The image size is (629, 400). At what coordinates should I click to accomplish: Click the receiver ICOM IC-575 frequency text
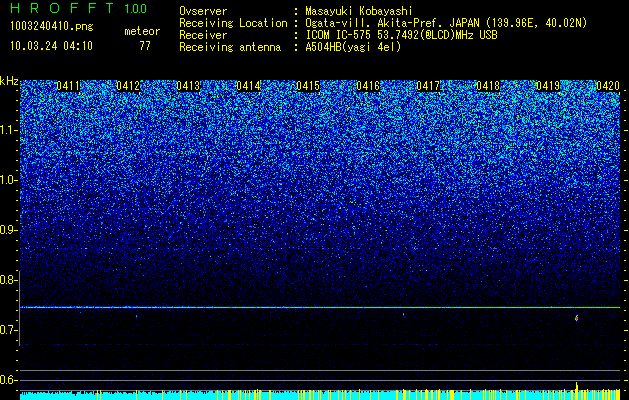(x=401, y=35)
